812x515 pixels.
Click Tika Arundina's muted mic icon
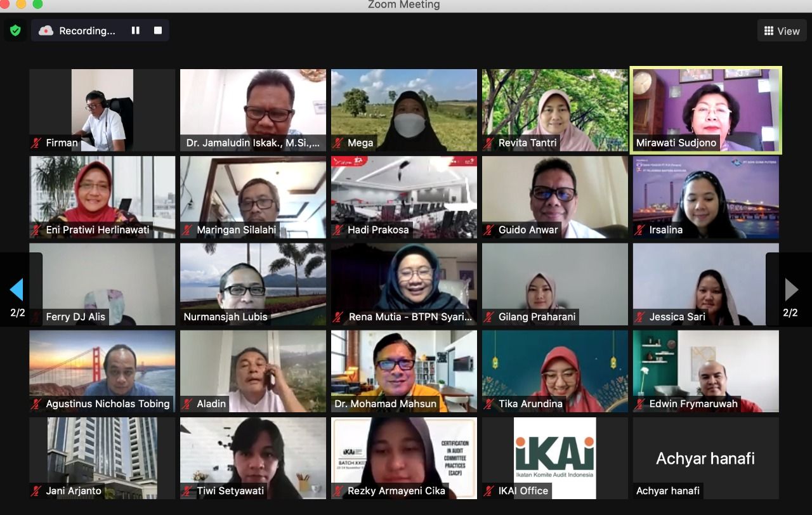[490, 403]
